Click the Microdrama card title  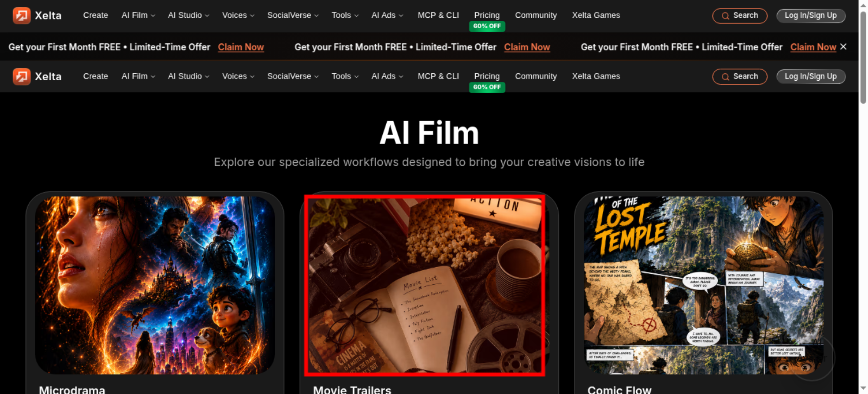pos(72,389)
